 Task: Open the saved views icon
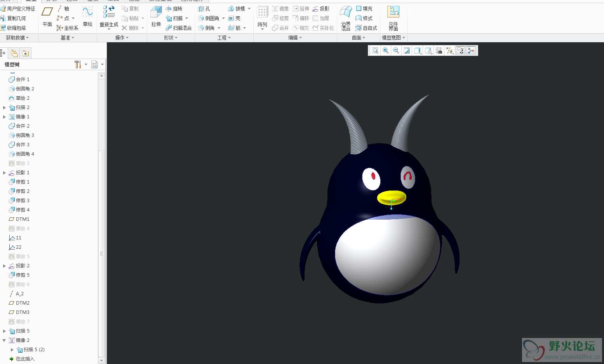pos(428,51)
